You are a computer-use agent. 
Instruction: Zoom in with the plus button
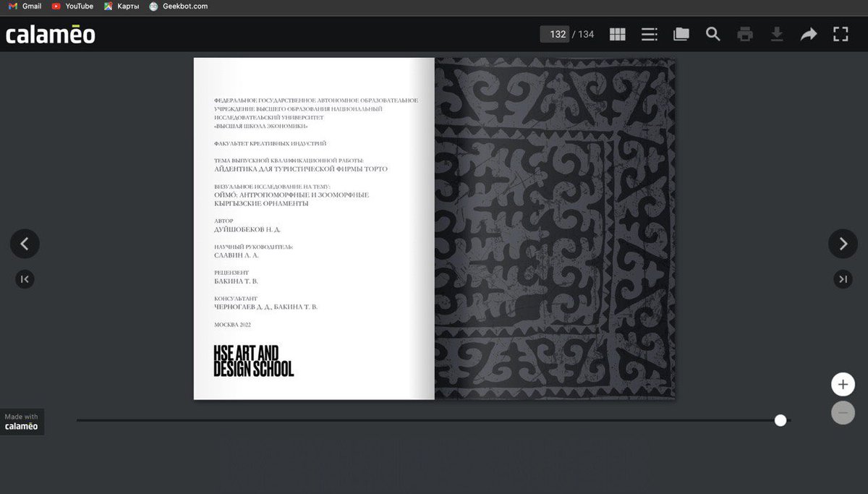click(843, 385)
